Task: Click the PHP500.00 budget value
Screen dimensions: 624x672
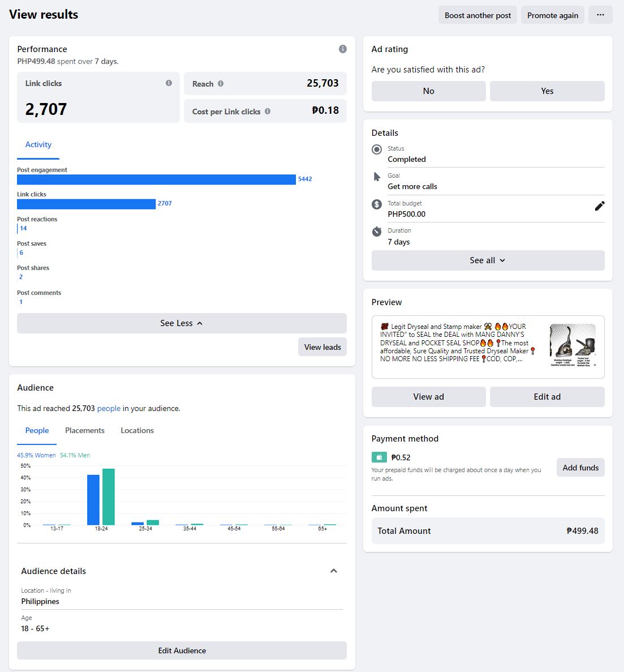Action: [406, 214]
